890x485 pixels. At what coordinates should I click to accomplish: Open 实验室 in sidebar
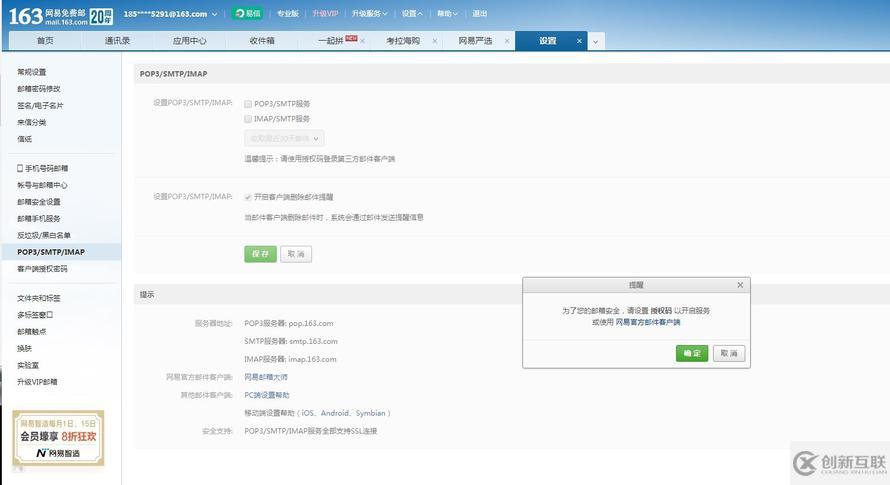[x=28, y=365]
